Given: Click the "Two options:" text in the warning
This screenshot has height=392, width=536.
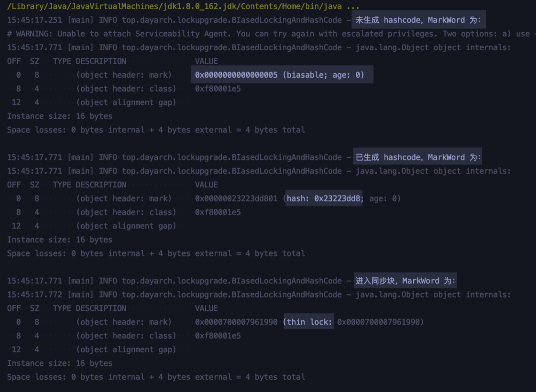Looking at the screenshot, I should coord(469,34).
